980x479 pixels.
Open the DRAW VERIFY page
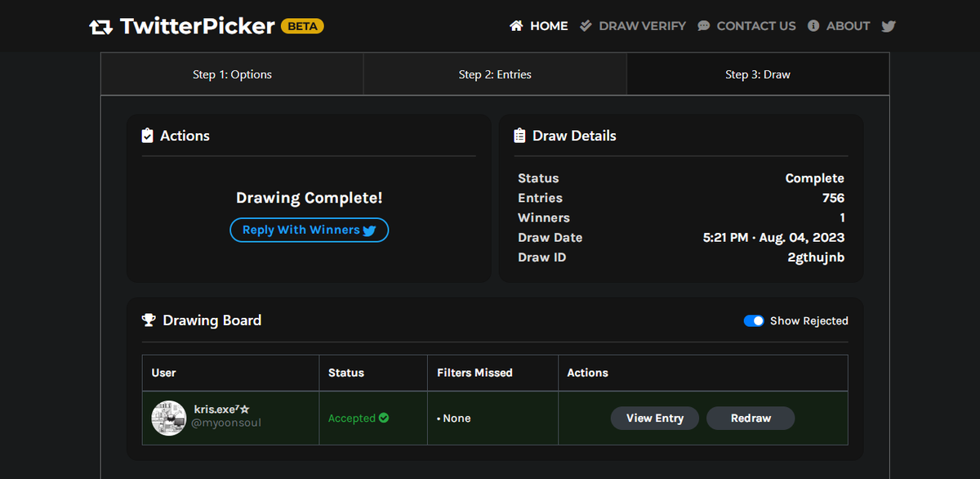(x=633, y=26)
